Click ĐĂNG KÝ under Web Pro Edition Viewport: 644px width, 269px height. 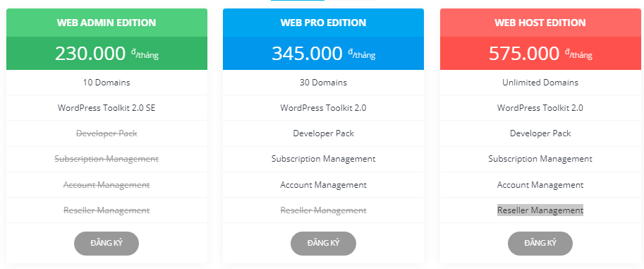pos(323,244)
